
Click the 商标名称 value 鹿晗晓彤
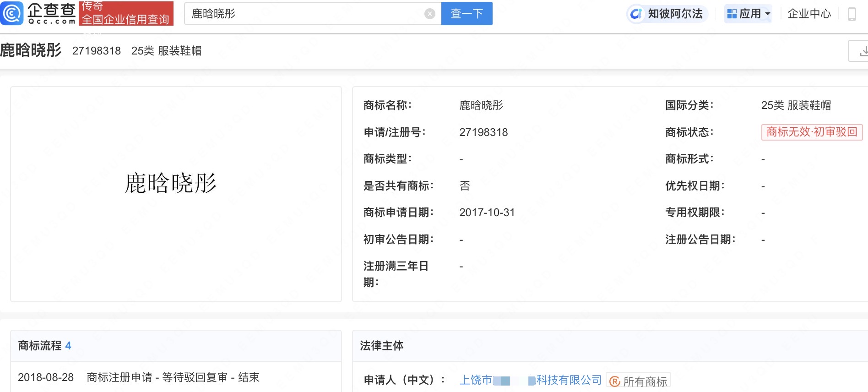(x=481, y=105)
